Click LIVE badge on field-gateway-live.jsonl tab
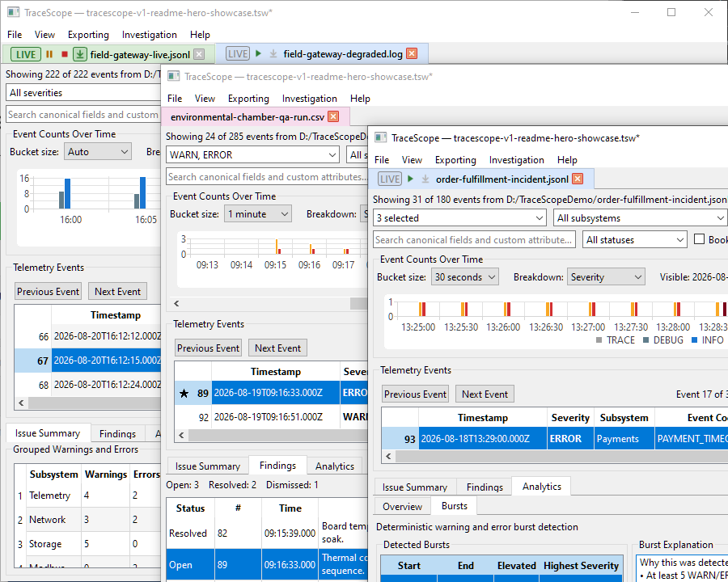Viewport: 728px width, 582px height. pyautogui.click(x=26, y=54)
